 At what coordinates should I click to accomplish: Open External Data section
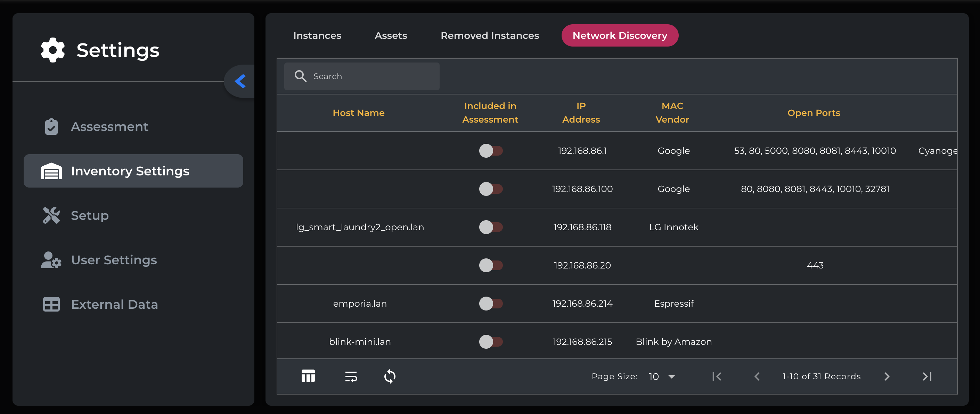click(114, 305)
